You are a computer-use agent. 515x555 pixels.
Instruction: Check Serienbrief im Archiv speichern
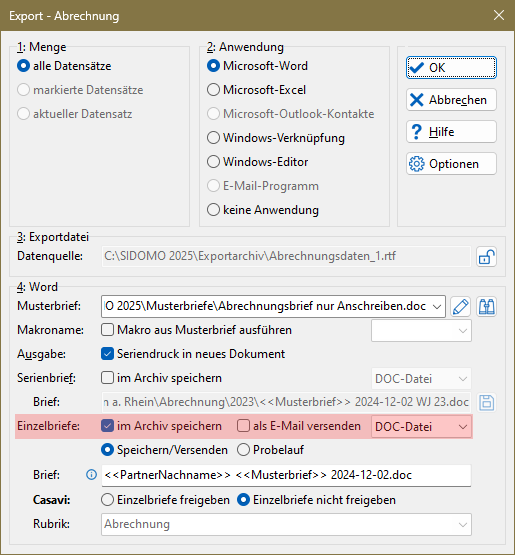(x=107, y=378)
